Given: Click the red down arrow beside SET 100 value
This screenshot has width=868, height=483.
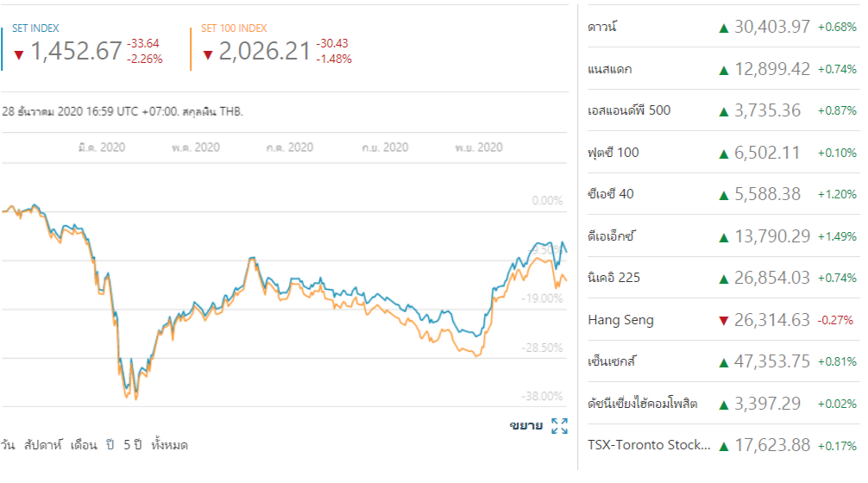Looking at the screenshot, I should pyautogui.click(x=208, y=55).
